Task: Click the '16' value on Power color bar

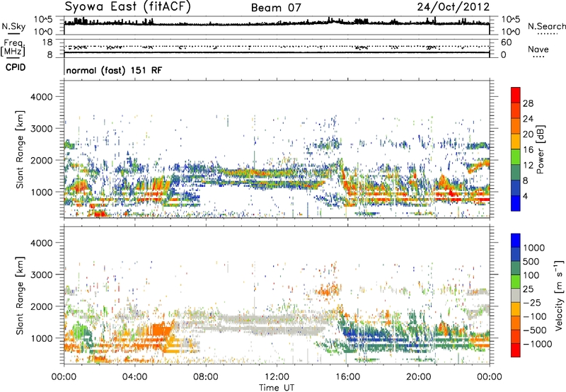Action: [x=528, y=150]
